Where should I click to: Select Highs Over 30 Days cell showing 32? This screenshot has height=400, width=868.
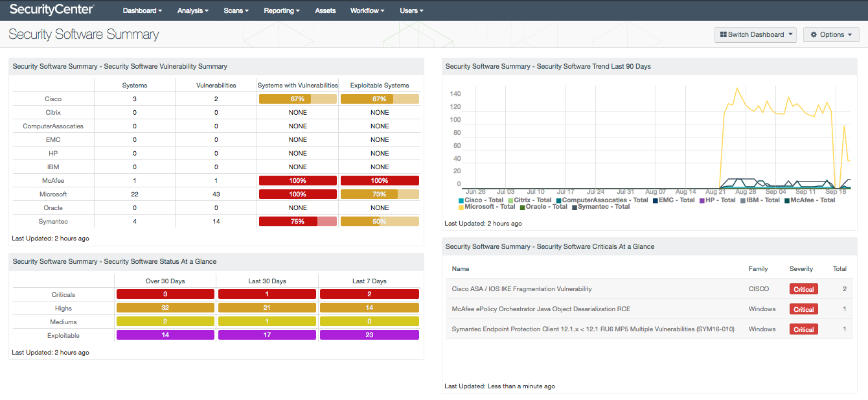pyautogui.click(x=165, y=308)
